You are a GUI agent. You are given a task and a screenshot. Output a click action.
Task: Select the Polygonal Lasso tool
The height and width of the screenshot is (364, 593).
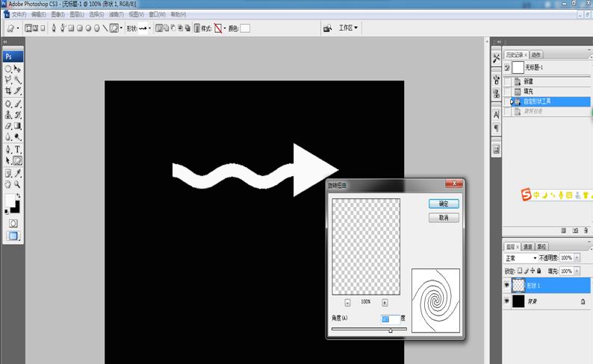click(8, 80)
